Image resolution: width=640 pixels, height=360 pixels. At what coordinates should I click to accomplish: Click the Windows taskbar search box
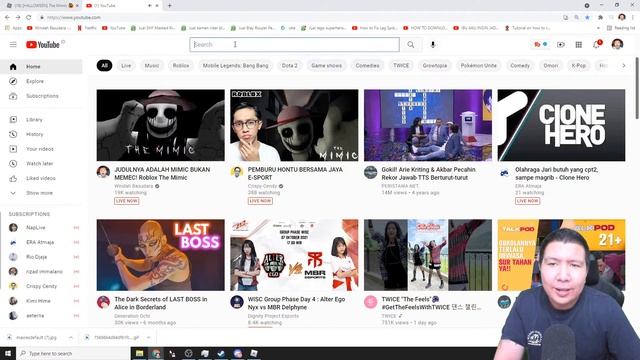tap(73, 353)
